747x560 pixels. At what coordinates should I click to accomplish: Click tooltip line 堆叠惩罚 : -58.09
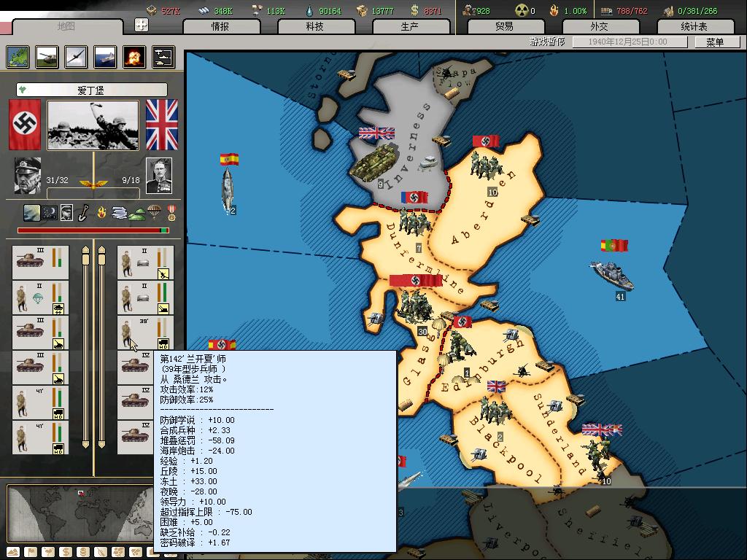click(197, 440)
